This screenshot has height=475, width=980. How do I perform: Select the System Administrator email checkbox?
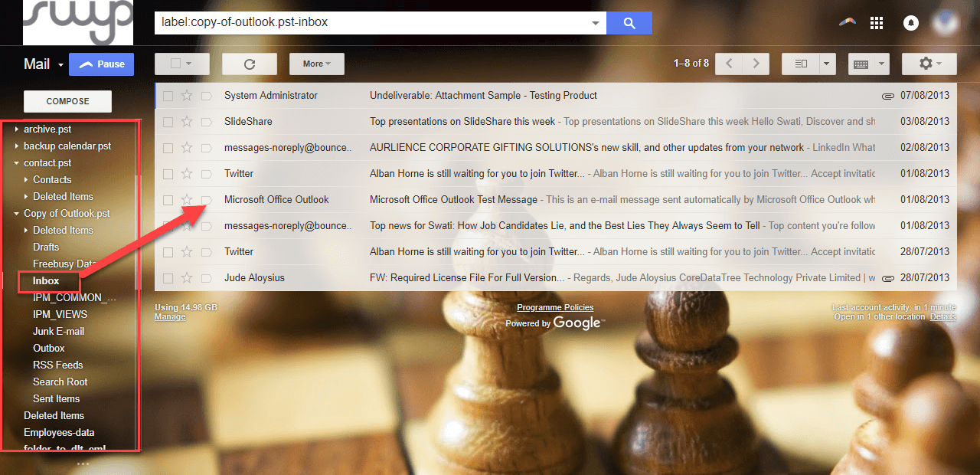tap(168, 96)
